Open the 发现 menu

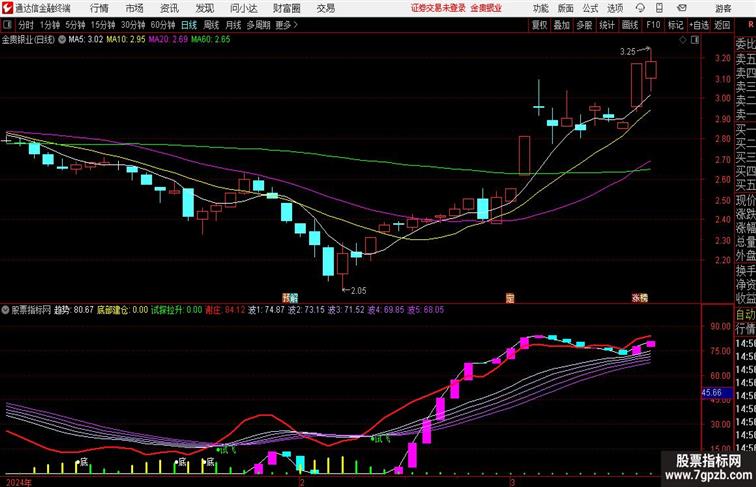(204, 8)
